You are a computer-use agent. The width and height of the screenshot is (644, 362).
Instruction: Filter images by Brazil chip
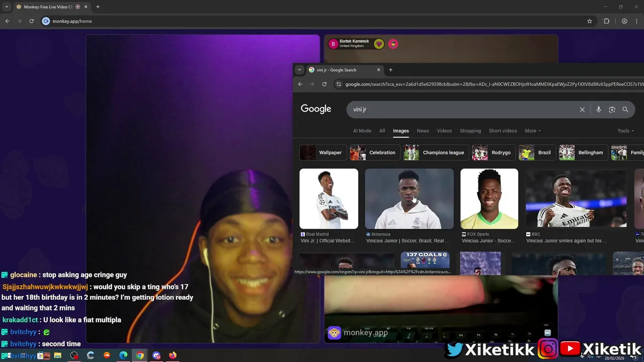point(537,152)
